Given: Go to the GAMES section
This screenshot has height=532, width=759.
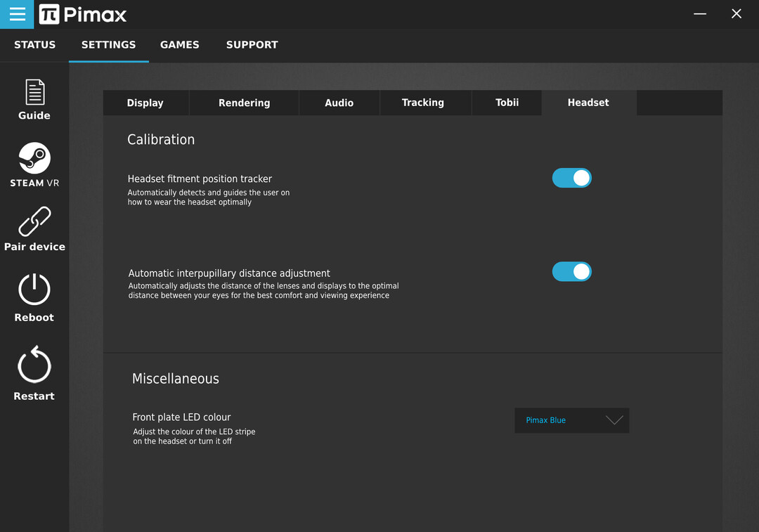Looking at the screenshot, I should point(179,45).
